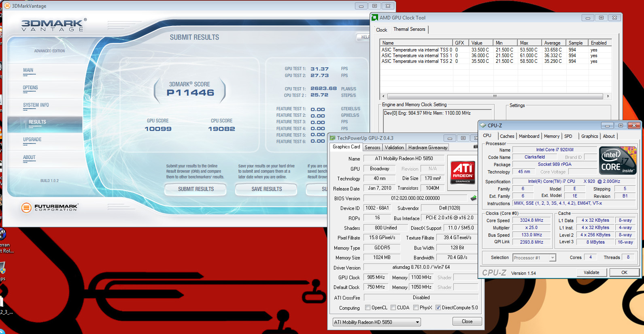Click the BIOS save chip icon in GPU-Z
Image resolution: width=644 pixels, height=334 pixels.
coord(473,198)
